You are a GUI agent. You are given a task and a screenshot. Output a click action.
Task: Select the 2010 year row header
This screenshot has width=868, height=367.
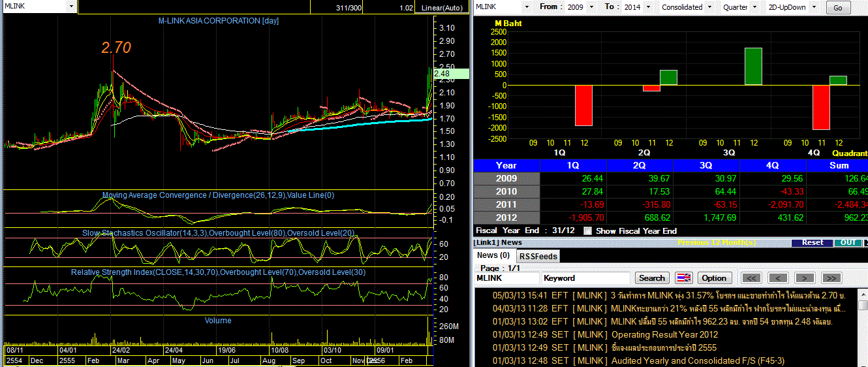506,191
